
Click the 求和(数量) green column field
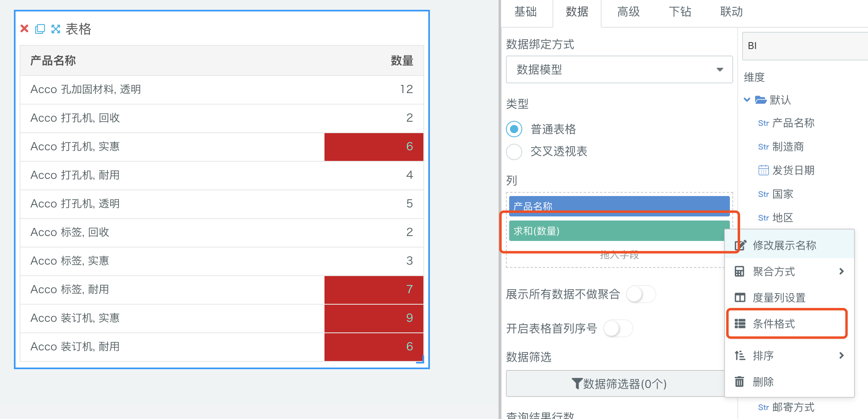pyautogui.click(x=619, y=231)
